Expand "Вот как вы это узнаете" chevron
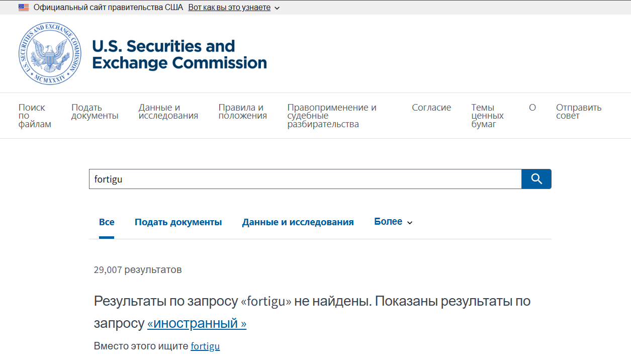The image size is (631, 364). coord(278,8)
